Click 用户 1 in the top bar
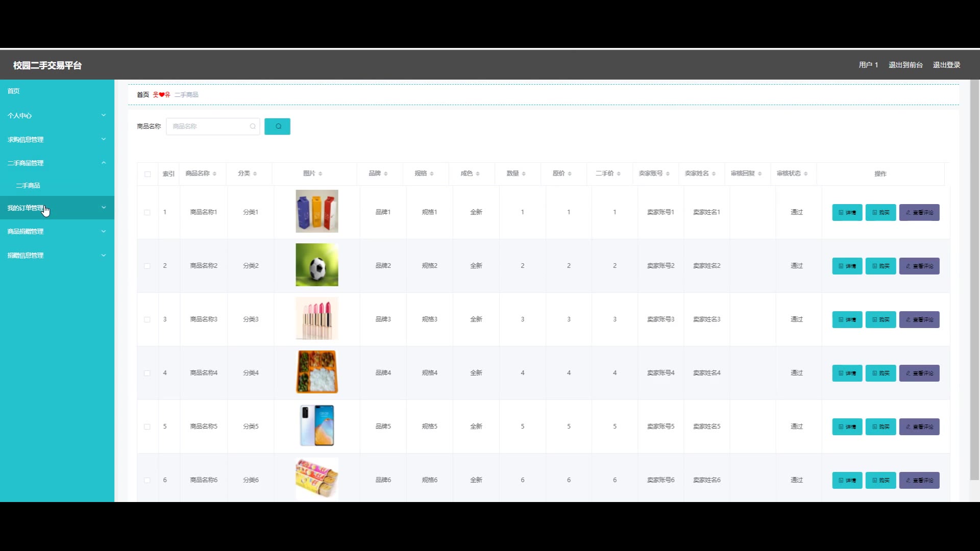Screen dimensions: 980x551 [x=868, y=65]
